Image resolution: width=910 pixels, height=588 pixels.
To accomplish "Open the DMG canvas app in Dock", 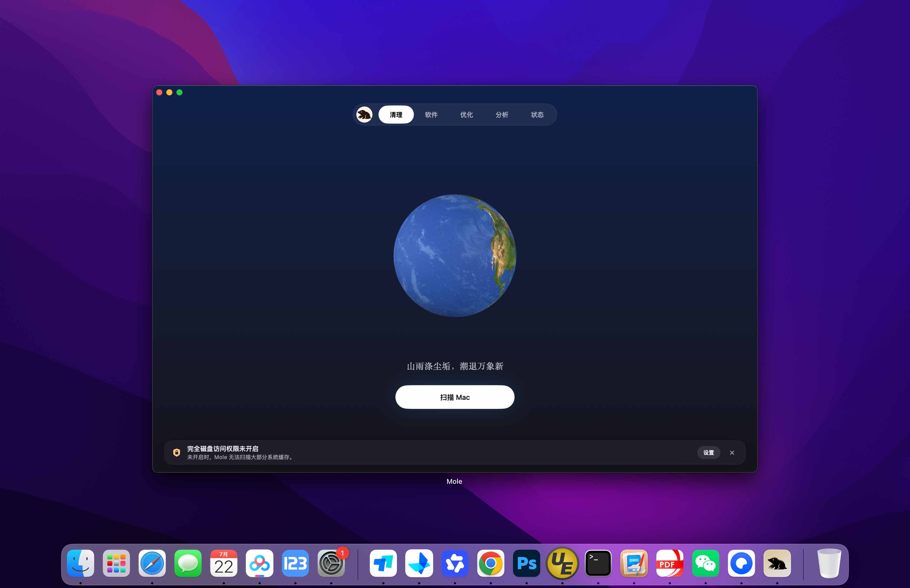I will tap(634, 563).
